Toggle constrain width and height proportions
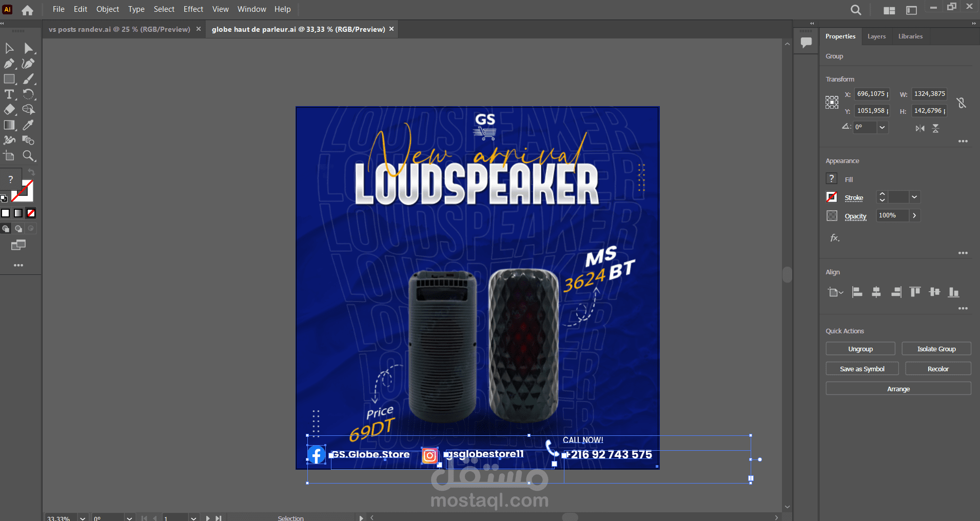This screenshot has width=980, height=521. [962, 103]
